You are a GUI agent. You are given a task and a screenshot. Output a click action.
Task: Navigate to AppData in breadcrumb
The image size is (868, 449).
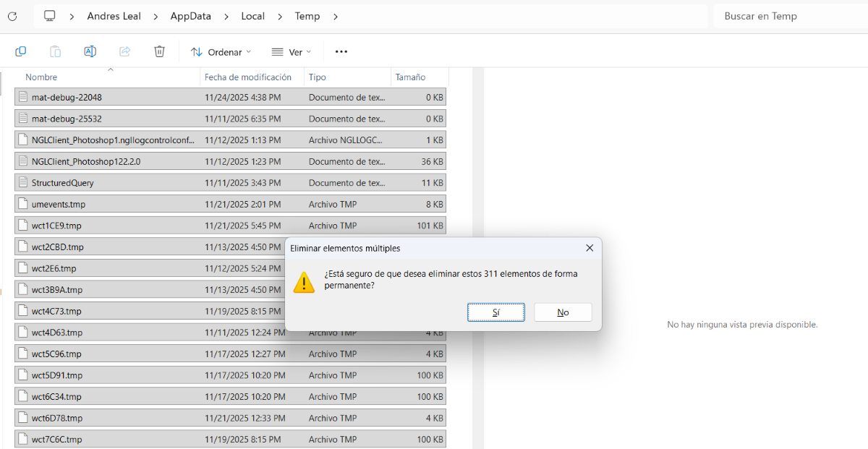click(190, 16)
